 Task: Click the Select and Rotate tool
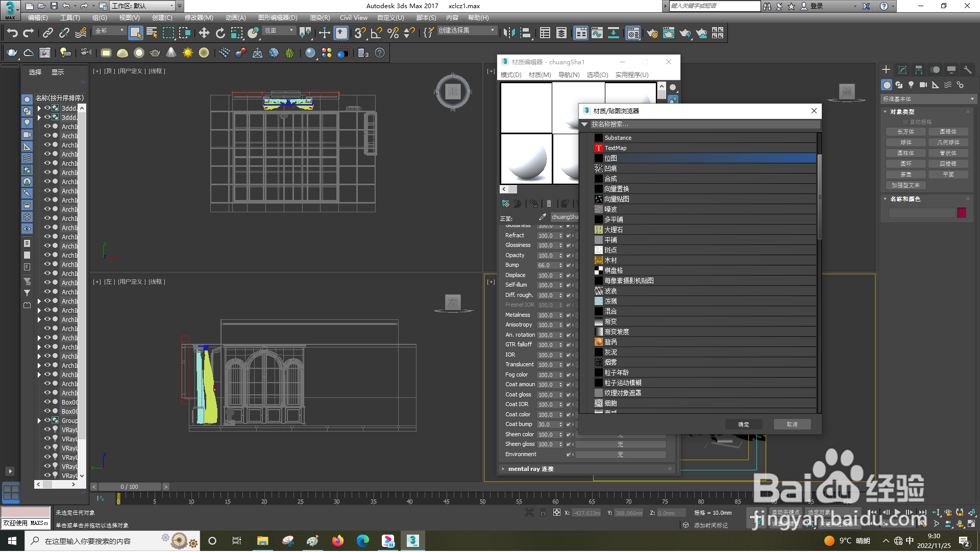click(x=220, y=33)
